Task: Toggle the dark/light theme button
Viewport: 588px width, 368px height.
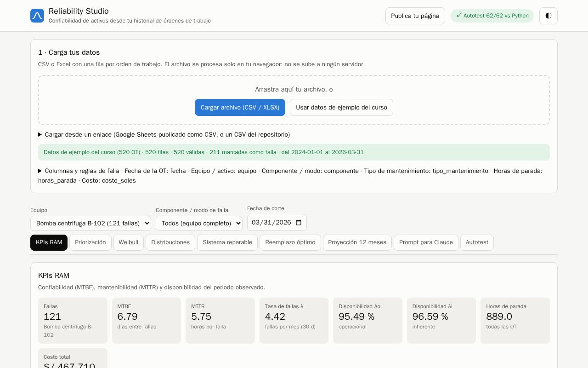Action: pos(548,16)
